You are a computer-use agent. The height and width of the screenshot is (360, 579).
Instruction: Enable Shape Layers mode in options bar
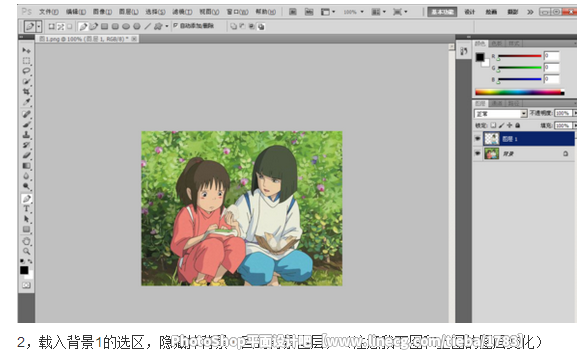pos(52,26)
